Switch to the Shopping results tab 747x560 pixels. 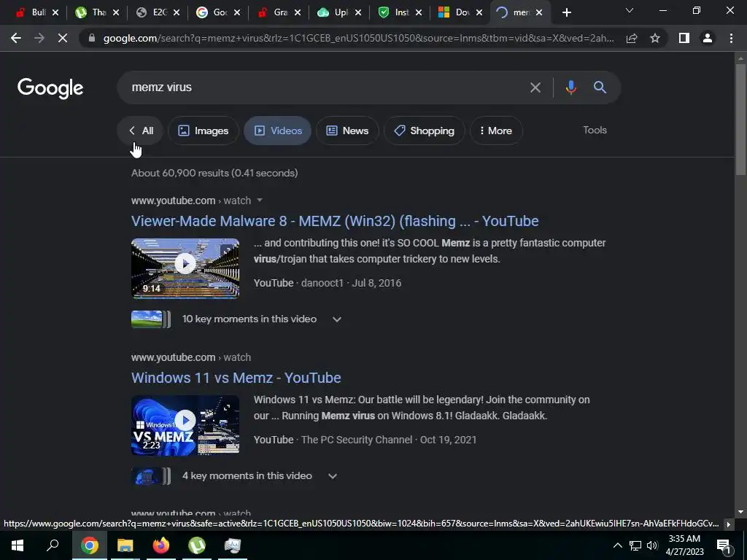pos(424,131)
